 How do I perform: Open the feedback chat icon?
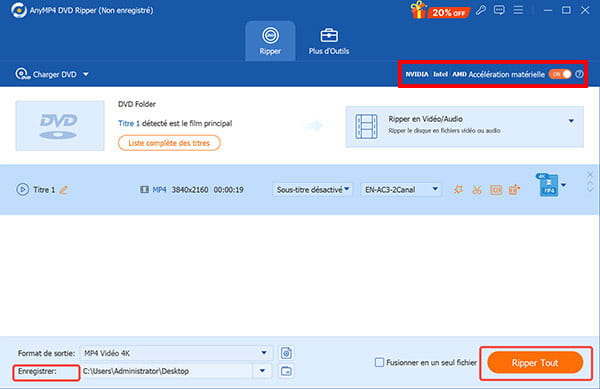499,10
